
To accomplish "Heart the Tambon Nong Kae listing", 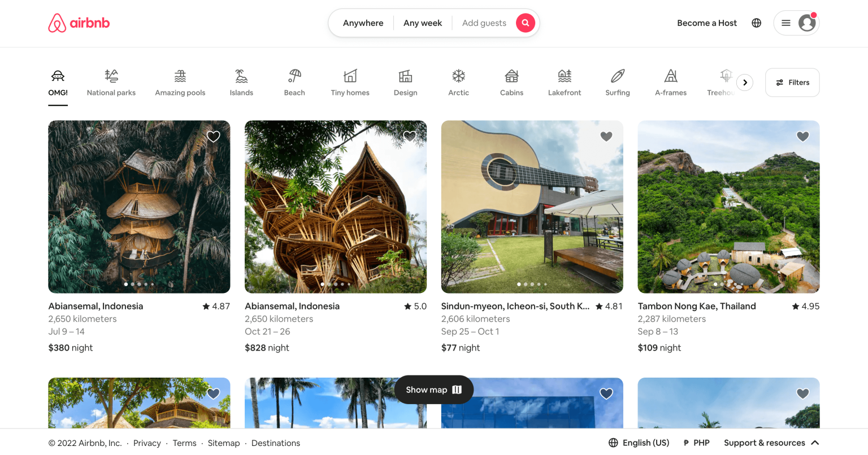I will tap(802, 137).
